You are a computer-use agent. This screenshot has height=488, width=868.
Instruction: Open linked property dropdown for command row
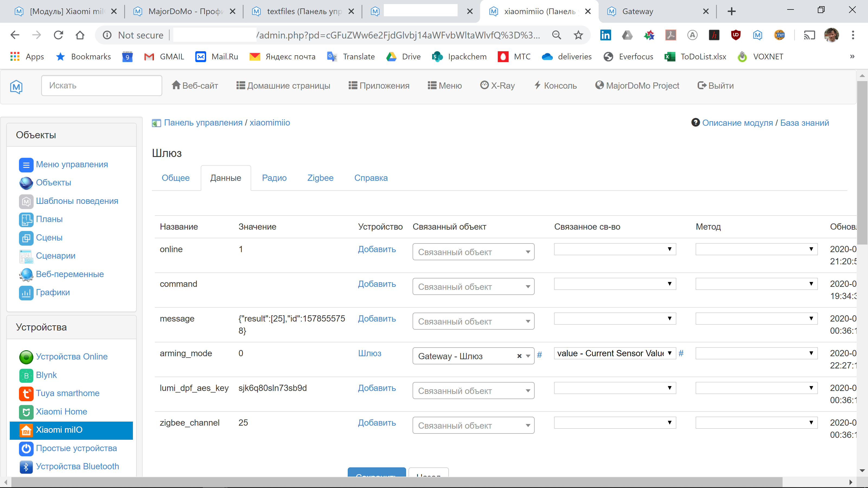(615, 284)
